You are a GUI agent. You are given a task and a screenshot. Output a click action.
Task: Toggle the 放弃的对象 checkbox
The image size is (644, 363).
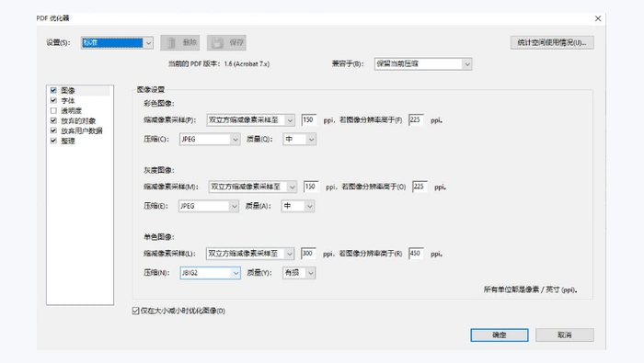point(53,120)
